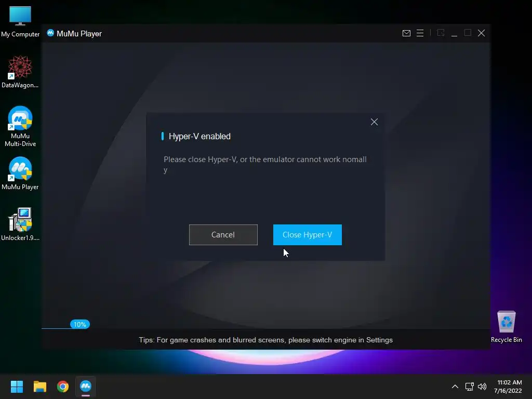This screenshot has height=399, width=532.
Task: Select the Unlocker1.9 installer icon
Action: (x=20, y=224)
